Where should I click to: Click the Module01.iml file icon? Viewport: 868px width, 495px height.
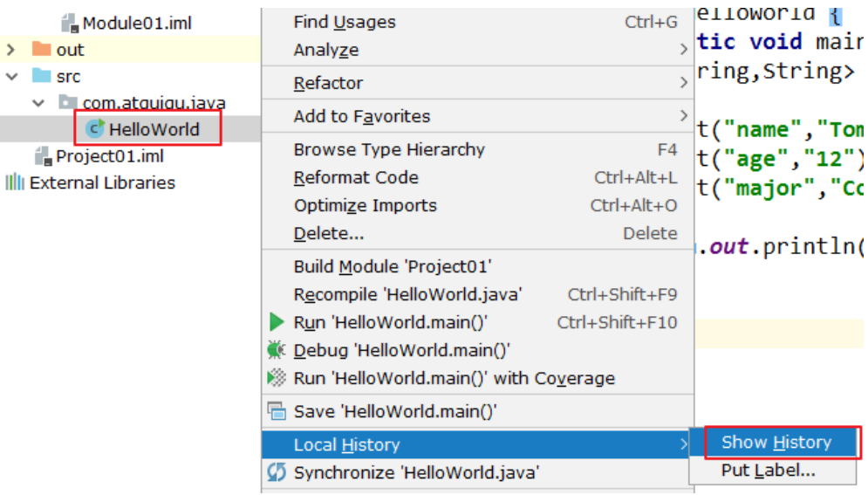69,24
